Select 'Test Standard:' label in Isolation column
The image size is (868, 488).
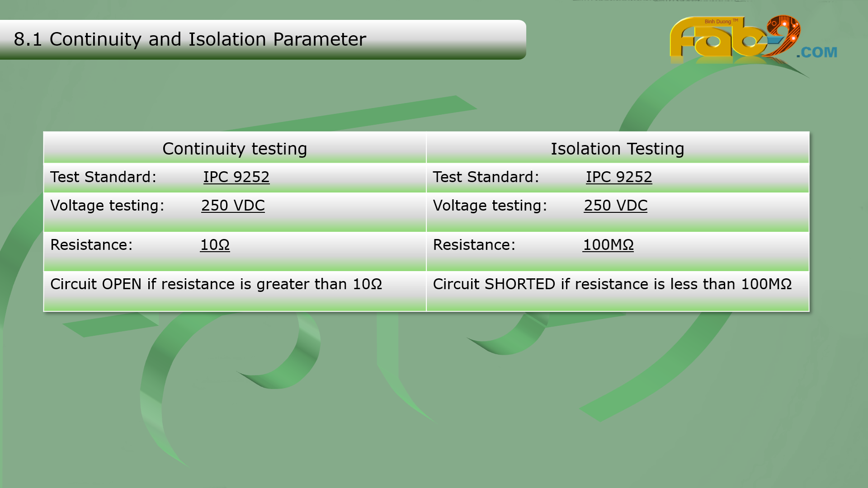coord(486,177)
